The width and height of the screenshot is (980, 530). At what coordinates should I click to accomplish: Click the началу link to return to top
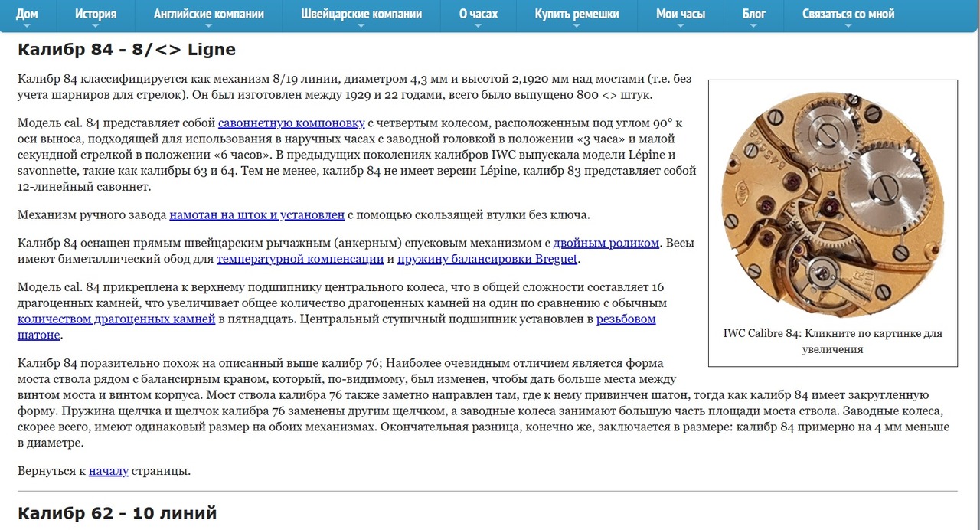108,470
